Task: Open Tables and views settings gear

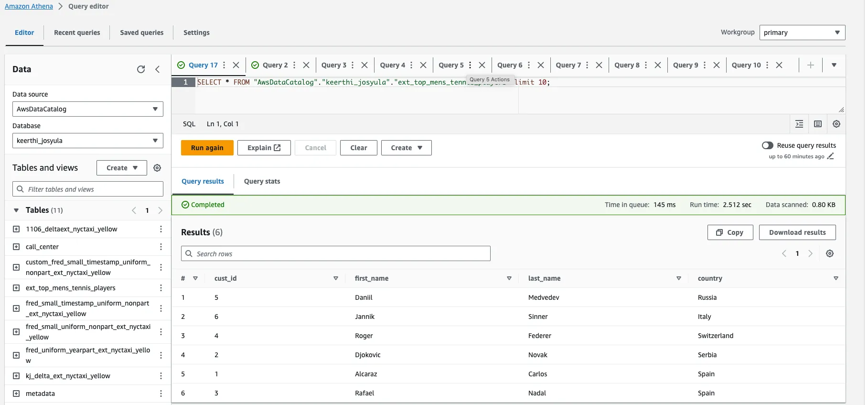Action: pyautogui.click(x=157, y=168)
